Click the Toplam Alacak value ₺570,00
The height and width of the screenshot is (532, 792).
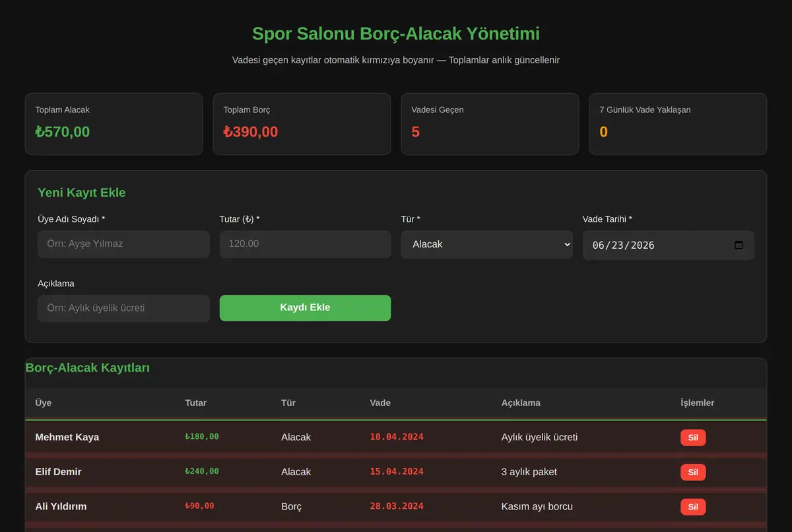click(63, 131)
